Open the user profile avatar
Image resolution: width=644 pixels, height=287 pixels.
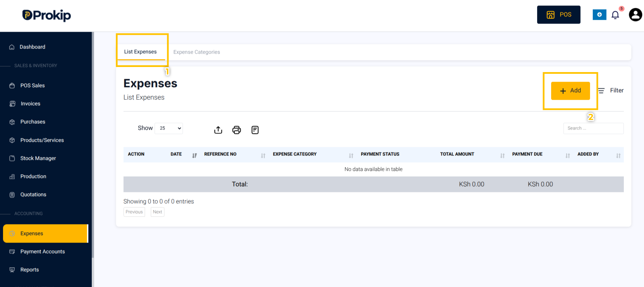pos(635,15)
